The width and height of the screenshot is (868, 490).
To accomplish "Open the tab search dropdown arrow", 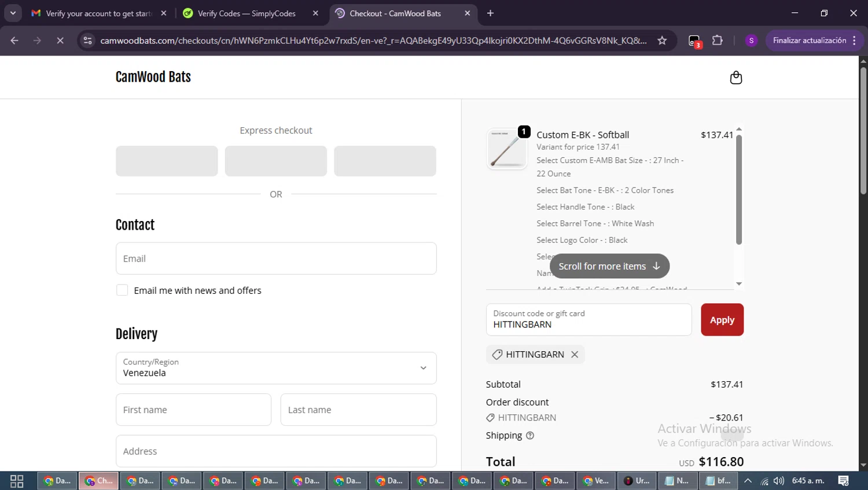I will [x=13, y=13].
